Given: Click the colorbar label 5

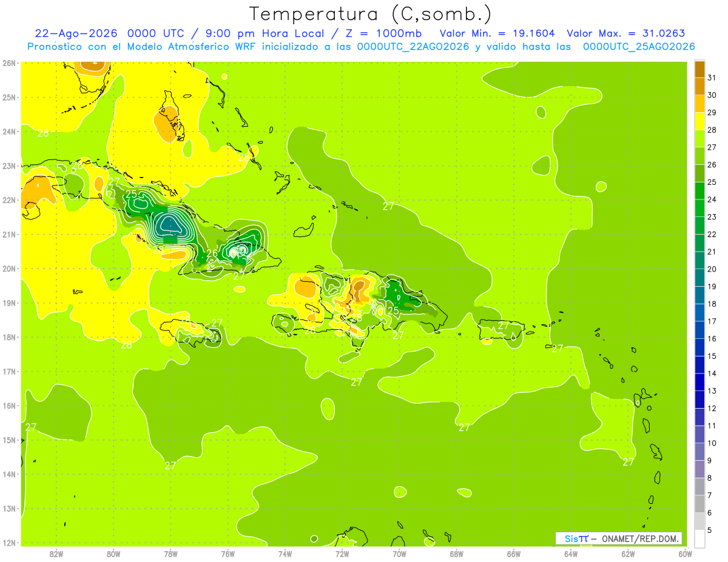Looking at the screenshot, I should tap(710, 530).
